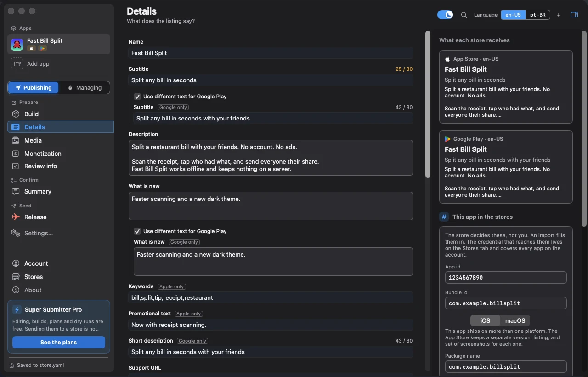Viewport: 588px width, 377px height.
Task: Click the Build cube icon
Action: tap(16, 114)
